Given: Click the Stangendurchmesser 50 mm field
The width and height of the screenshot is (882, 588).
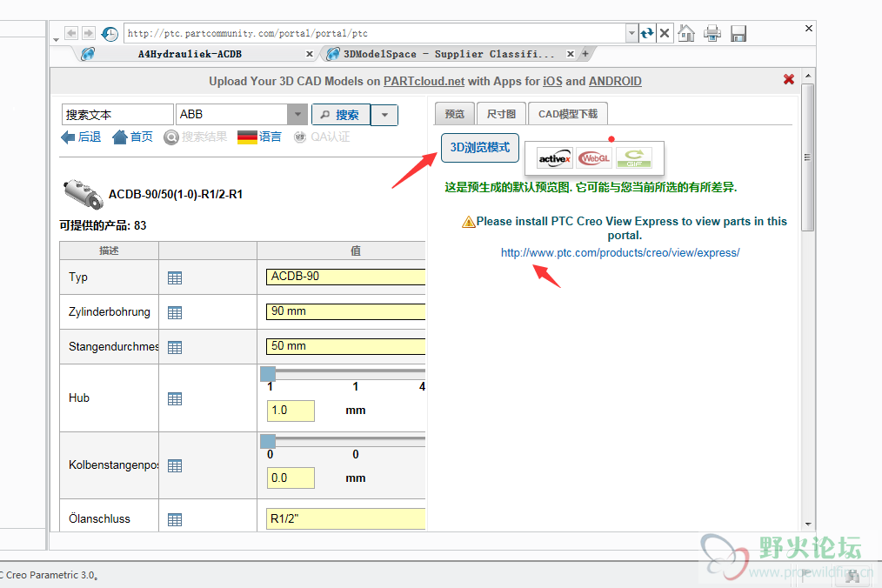Looking at the screenshot, I should point(345,346).
